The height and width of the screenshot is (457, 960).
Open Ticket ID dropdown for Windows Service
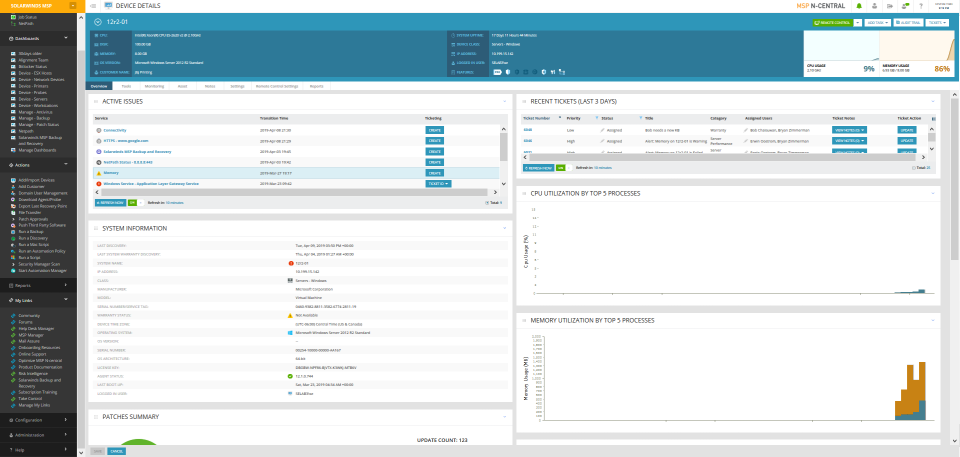pos(438,183)
